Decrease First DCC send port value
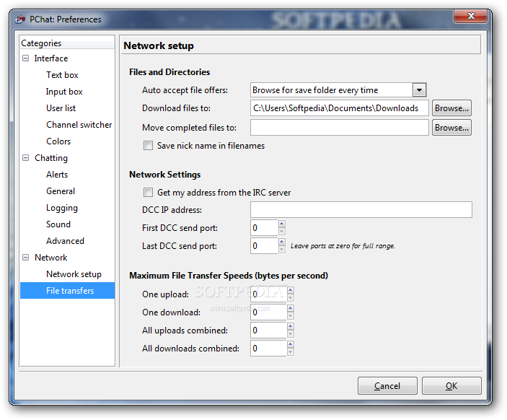This screenshot has width=507, height=420. 282,232
